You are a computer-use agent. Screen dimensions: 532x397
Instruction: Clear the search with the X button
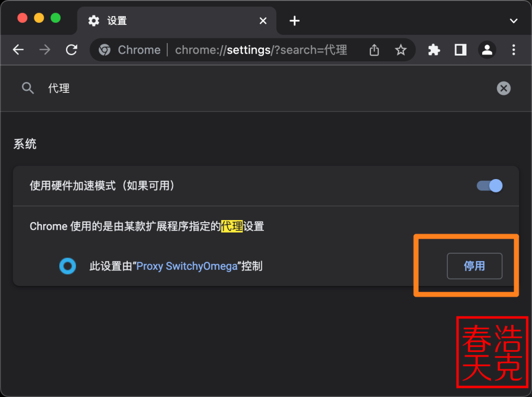tap(503, 88)
